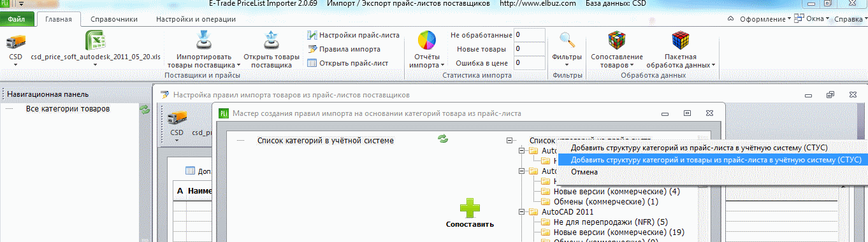Open dropdown arrow under CSD in ribbon
Viewport: 868px width, 242px height.
(x=16, y=65)
